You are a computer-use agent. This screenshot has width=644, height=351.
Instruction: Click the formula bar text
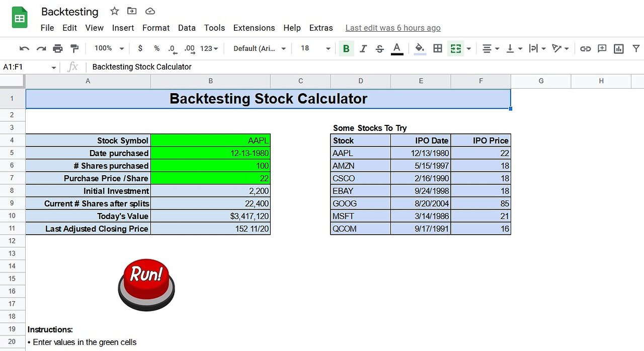[x=142, y=67]
